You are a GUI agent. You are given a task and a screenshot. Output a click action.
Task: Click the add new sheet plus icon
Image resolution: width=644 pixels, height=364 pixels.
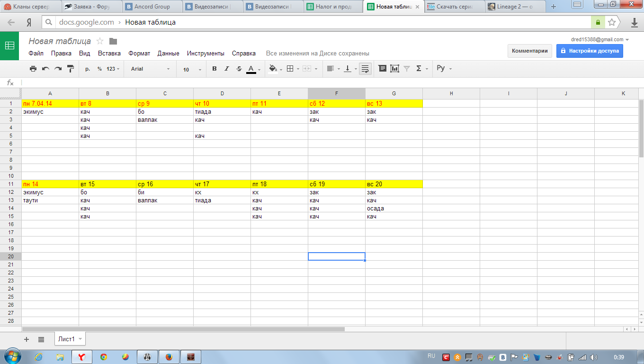[x=27, y=339]
